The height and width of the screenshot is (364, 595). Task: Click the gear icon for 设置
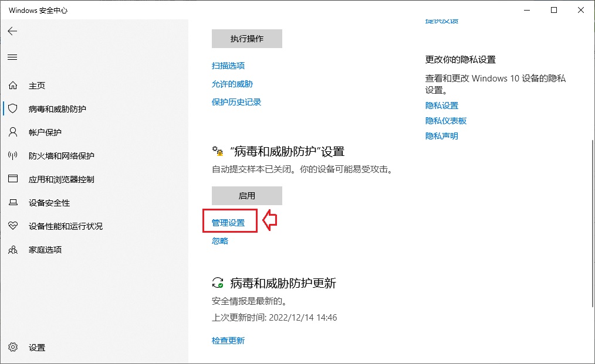tap(13, 347)
